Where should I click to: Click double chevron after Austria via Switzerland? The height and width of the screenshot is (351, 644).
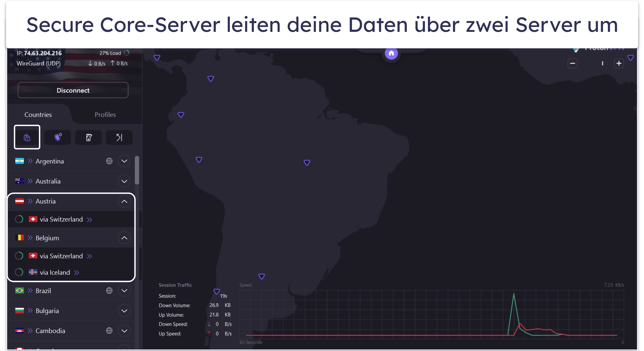[90, 220]
